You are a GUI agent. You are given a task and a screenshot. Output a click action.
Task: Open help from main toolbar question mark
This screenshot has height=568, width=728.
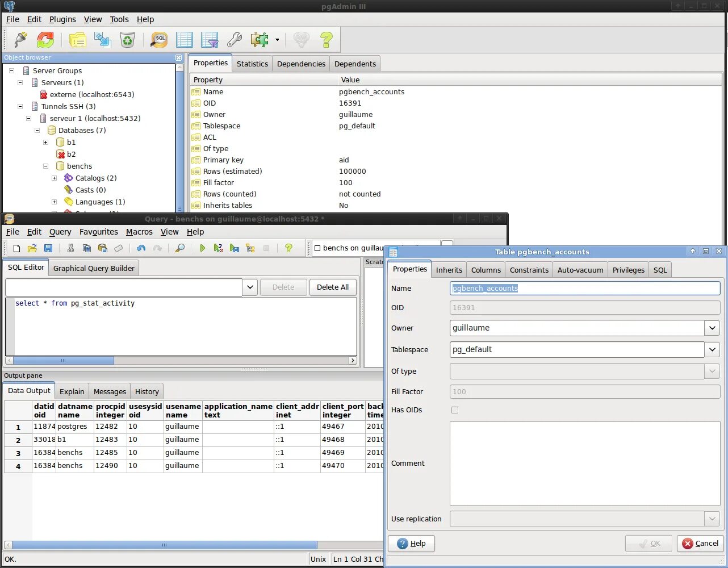pos(327,40)
